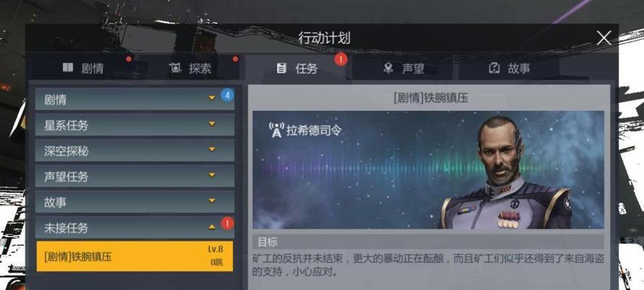
Task: Switch to the 声望 tab
Action: [x=403, y=68]
